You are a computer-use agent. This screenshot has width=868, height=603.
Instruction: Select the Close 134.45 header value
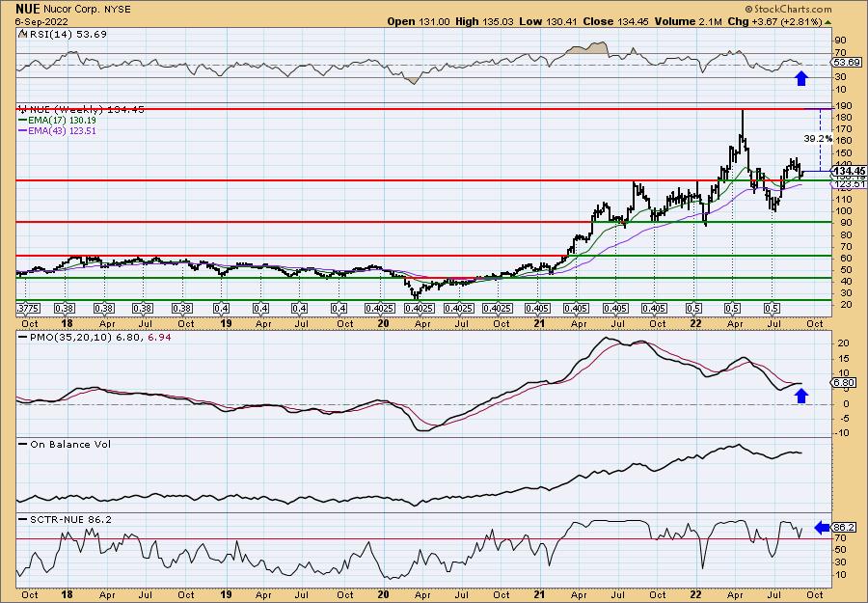615,21
